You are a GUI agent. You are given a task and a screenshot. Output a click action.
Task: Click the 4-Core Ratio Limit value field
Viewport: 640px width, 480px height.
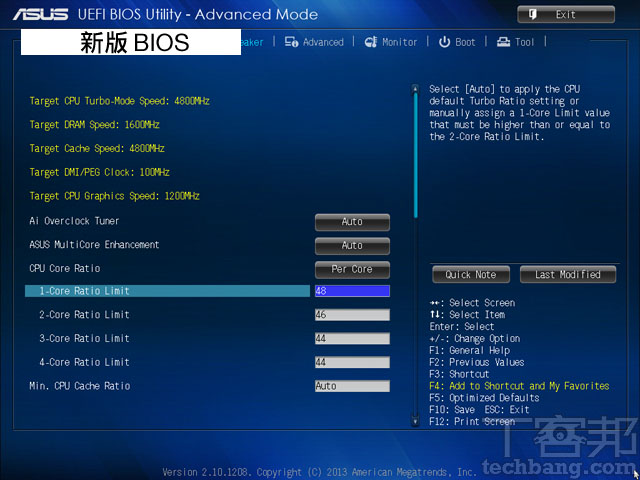click(352, 362)
